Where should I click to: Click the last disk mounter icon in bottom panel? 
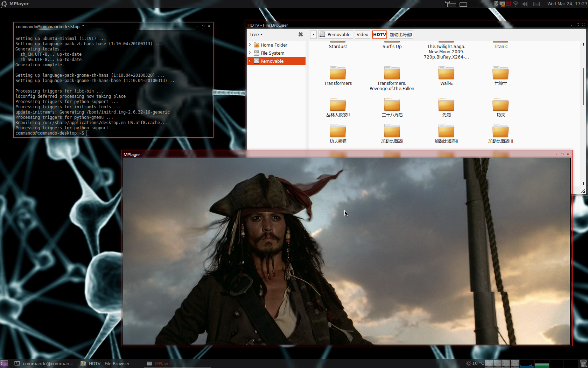coord(515,363)
